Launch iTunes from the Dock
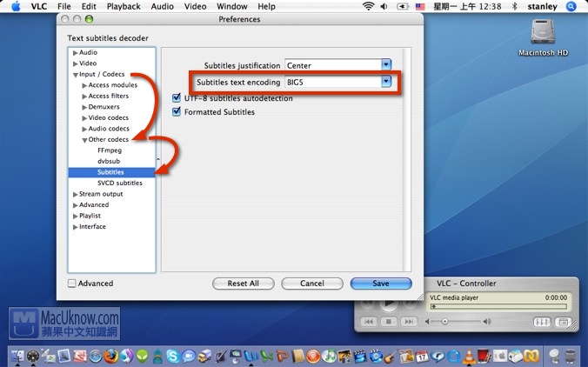The width and height of the screenshot is (588, 367). (329, 356)
